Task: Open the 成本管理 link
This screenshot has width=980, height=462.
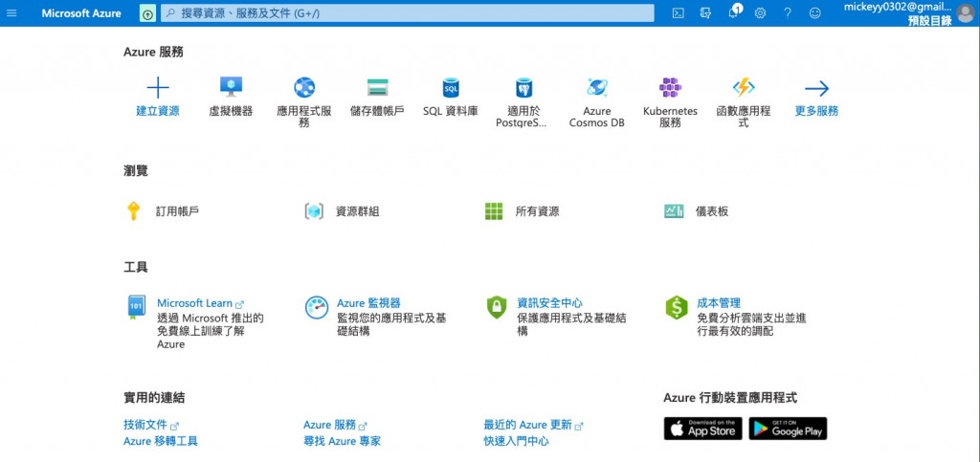Action: coord(719,303)
